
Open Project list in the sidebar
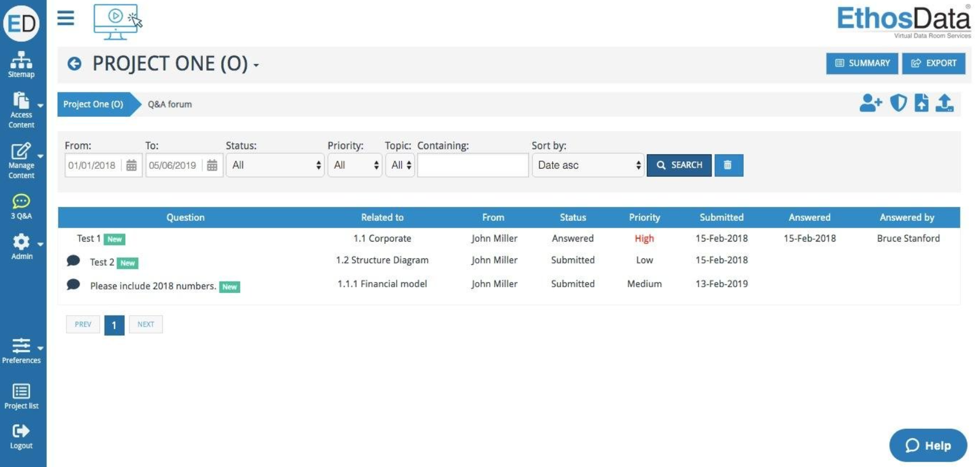coord(21,396)
